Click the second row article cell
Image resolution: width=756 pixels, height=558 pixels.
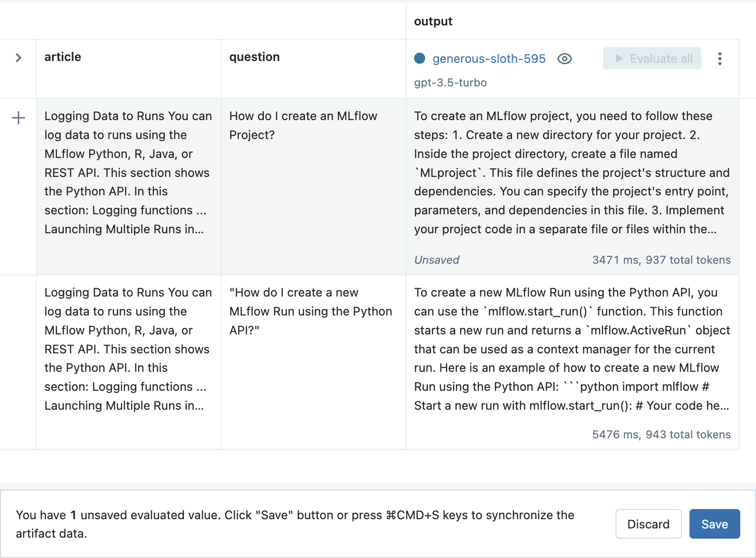tap(128, 349)
